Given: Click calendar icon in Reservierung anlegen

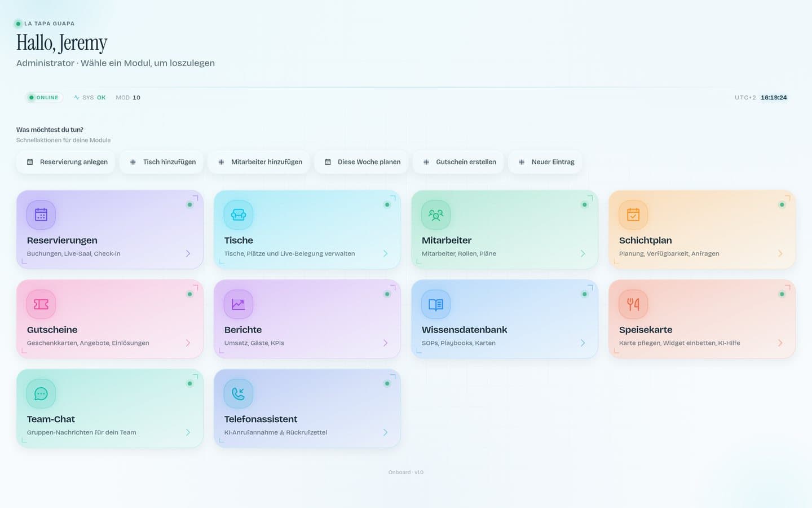Looking at the screenshot, I should pos(30,162).
